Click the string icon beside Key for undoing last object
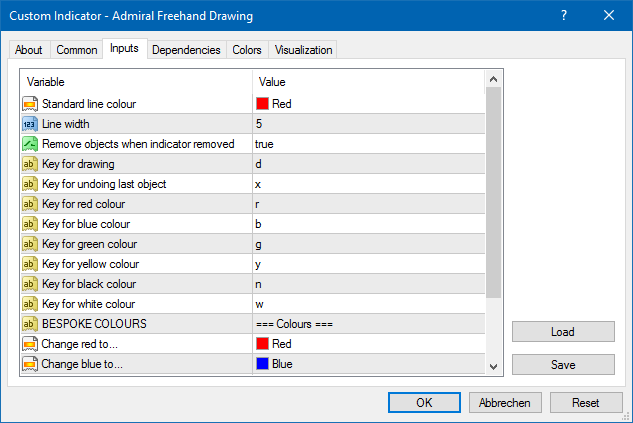This screenshot has width=633, height=423. (30, 184)
